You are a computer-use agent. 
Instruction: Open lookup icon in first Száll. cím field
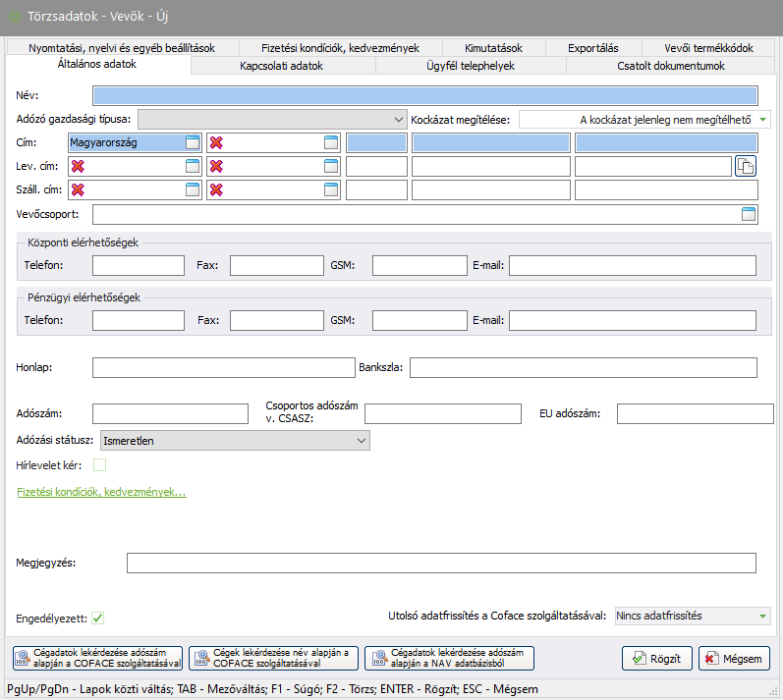point(193,189)
